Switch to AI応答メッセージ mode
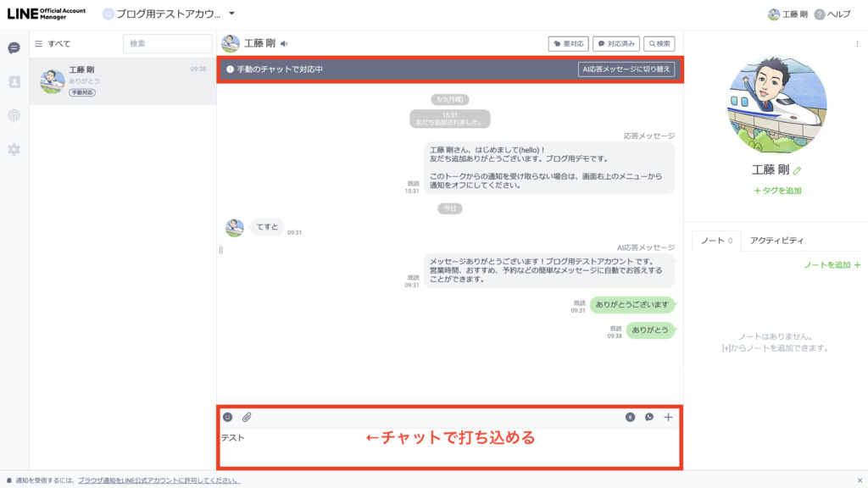The width and height of the screenshot is (868, 488). (626, 69)
